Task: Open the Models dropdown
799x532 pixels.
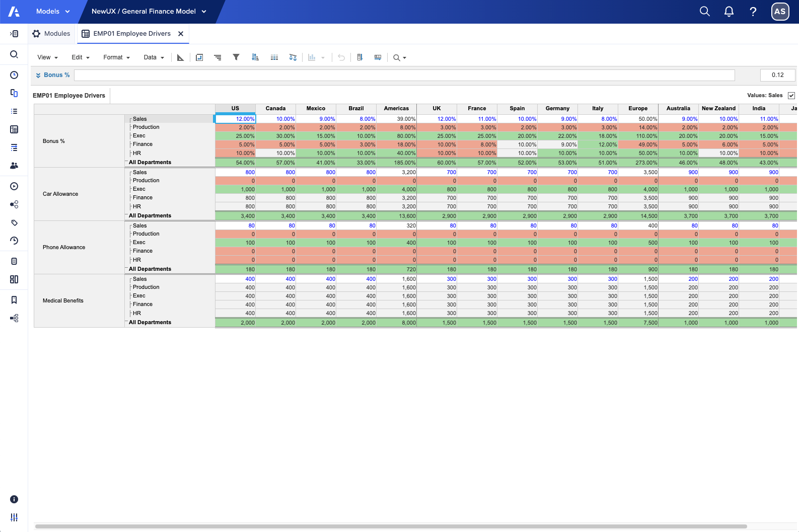Action: [53, 12]
